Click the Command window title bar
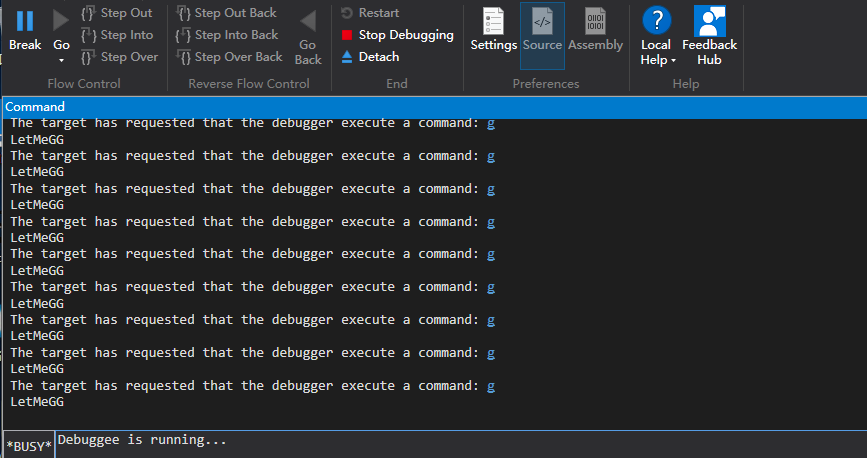867x458 pixels. [435, 107]
